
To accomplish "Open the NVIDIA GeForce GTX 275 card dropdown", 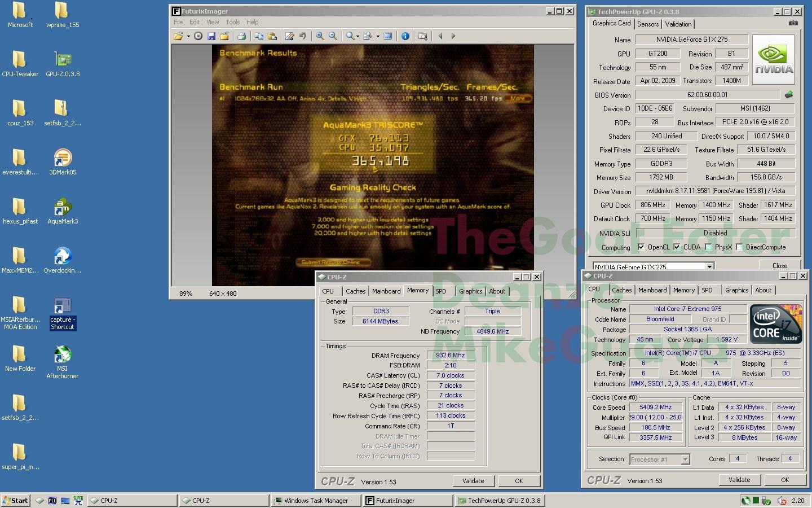I will 709,266.
